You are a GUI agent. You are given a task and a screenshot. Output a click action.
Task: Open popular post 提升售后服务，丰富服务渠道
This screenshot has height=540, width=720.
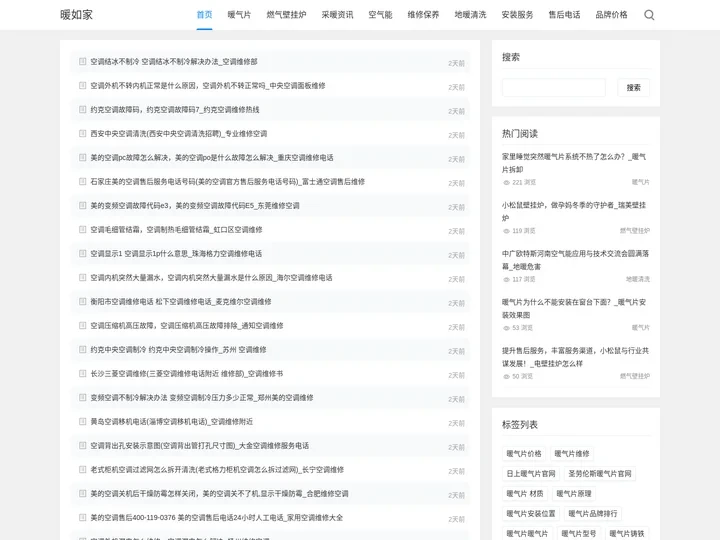pyautogui.click(x=575, y=357)
